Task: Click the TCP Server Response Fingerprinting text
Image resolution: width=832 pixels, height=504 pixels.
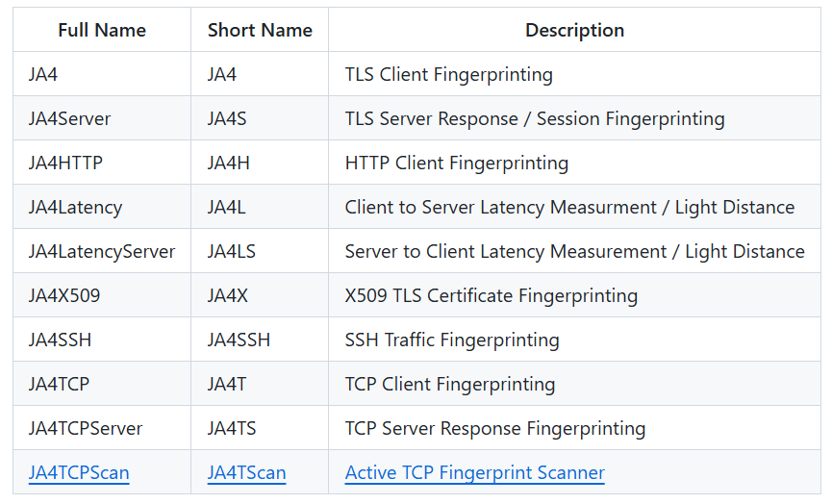Action: 495,428
